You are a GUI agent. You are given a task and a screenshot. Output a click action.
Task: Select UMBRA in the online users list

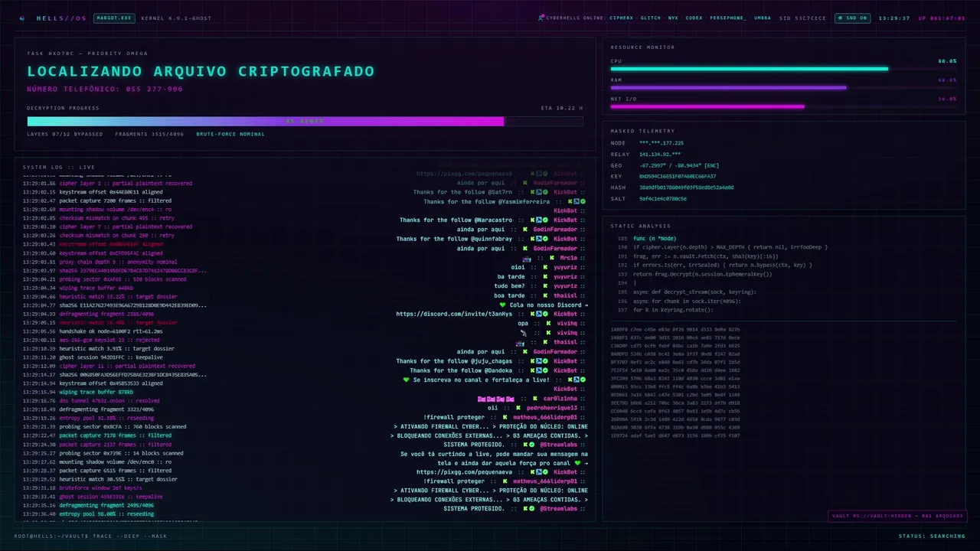point(763,18)
